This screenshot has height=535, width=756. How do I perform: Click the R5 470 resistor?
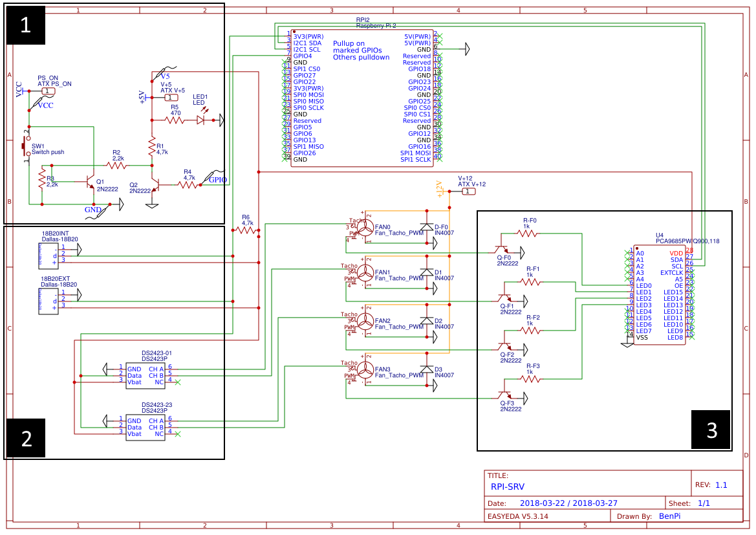175,120
